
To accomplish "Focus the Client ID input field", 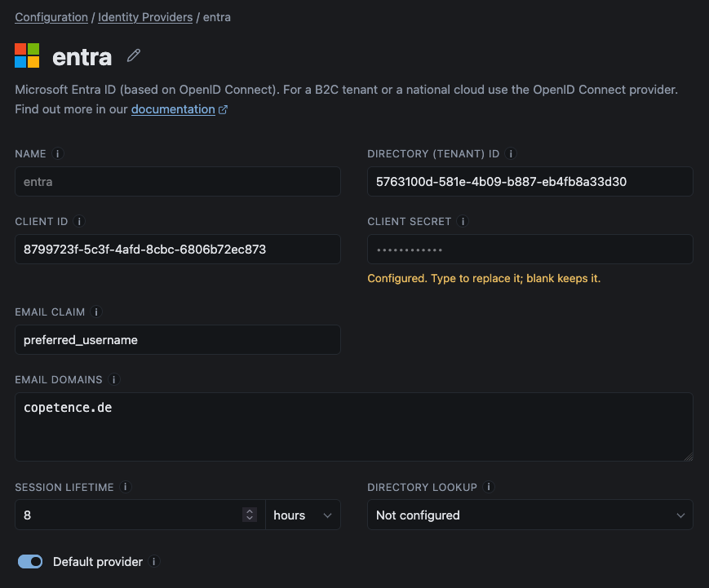I will click(x=178, y=249).
